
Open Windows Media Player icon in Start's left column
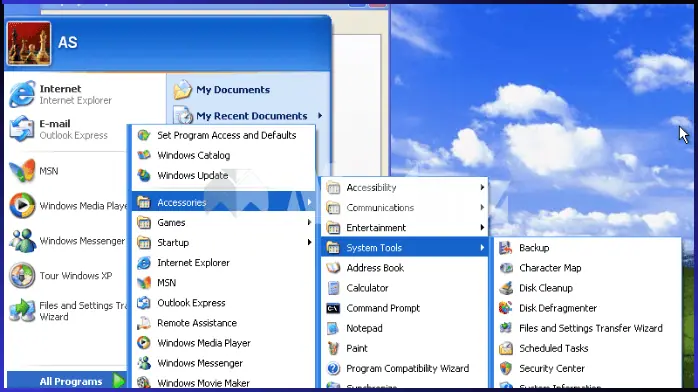[22, 206]
